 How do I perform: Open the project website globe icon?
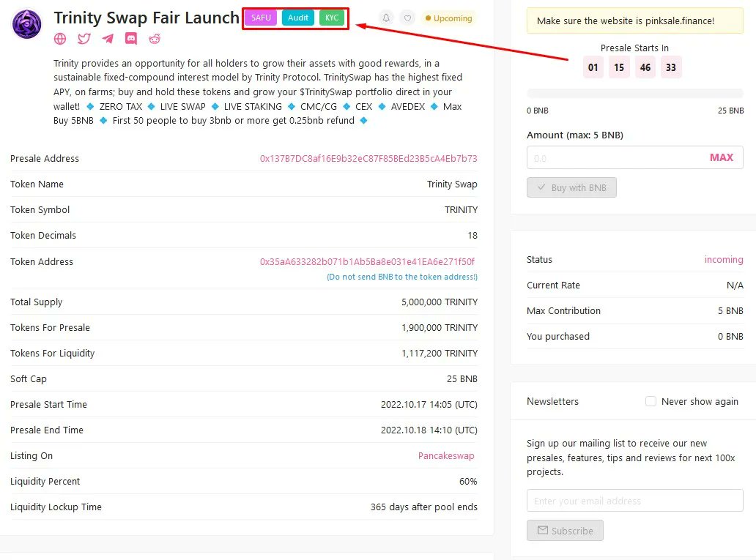click(59, 39)
